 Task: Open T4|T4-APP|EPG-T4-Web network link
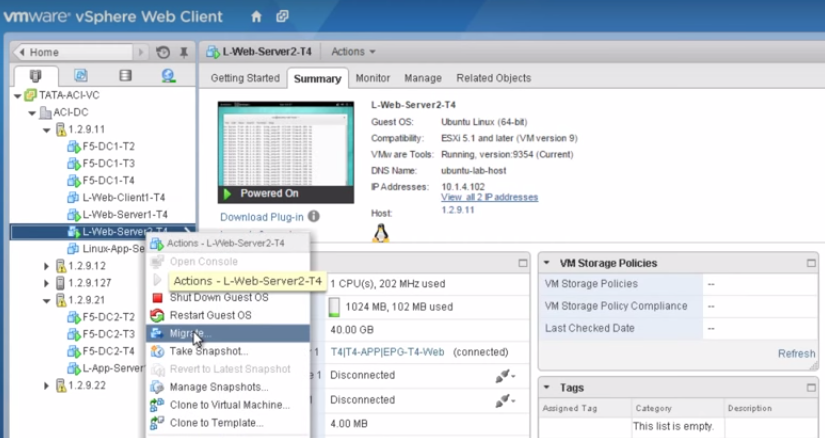click(387, 352)
